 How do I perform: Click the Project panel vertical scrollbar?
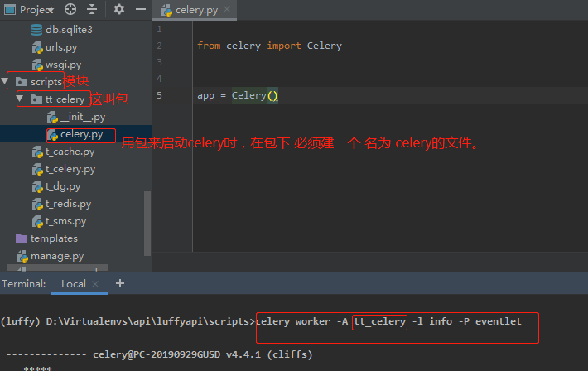147,224
